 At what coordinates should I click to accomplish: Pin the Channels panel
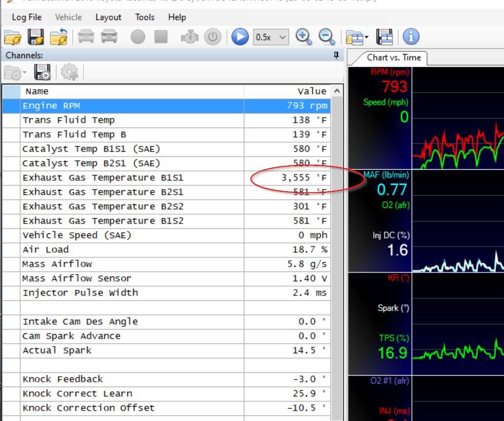click(x=336, y=55)
